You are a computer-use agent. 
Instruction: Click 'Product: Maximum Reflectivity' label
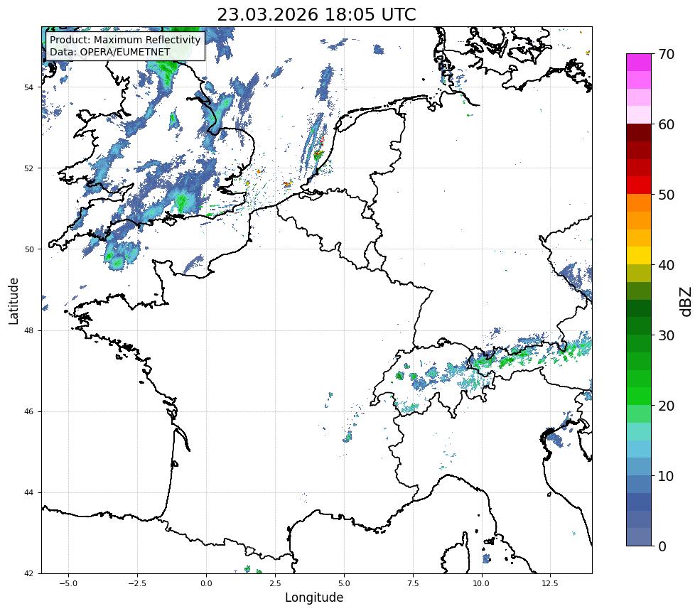[125, 40]
